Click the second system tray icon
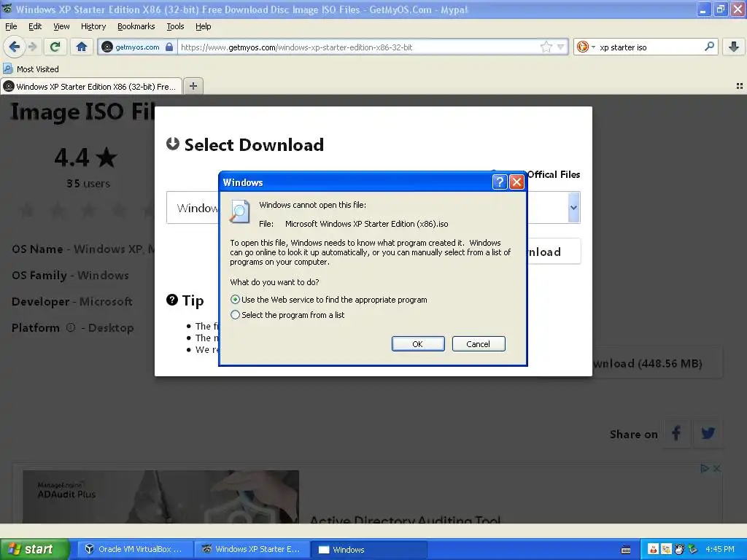 [666, 549]
